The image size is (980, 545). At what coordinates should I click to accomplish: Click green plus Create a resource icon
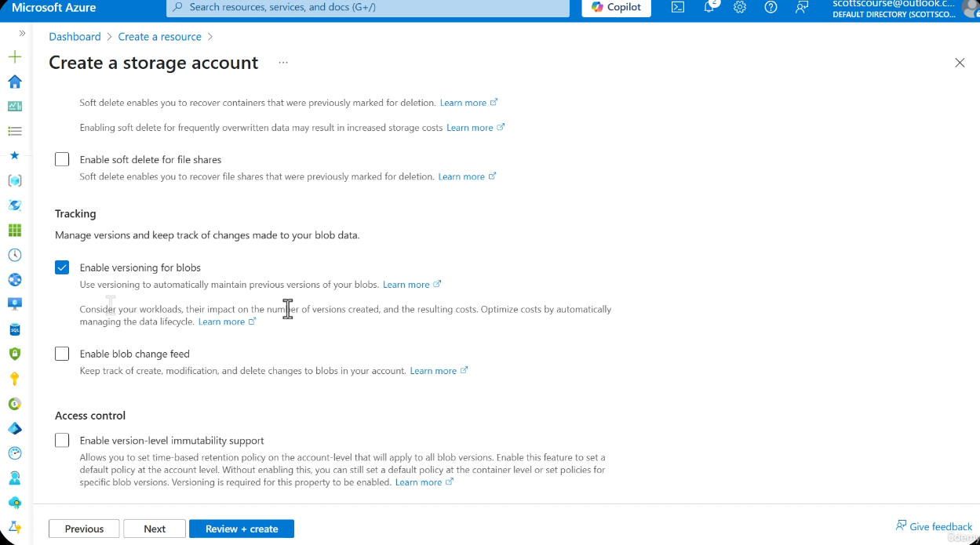point(15,57)
